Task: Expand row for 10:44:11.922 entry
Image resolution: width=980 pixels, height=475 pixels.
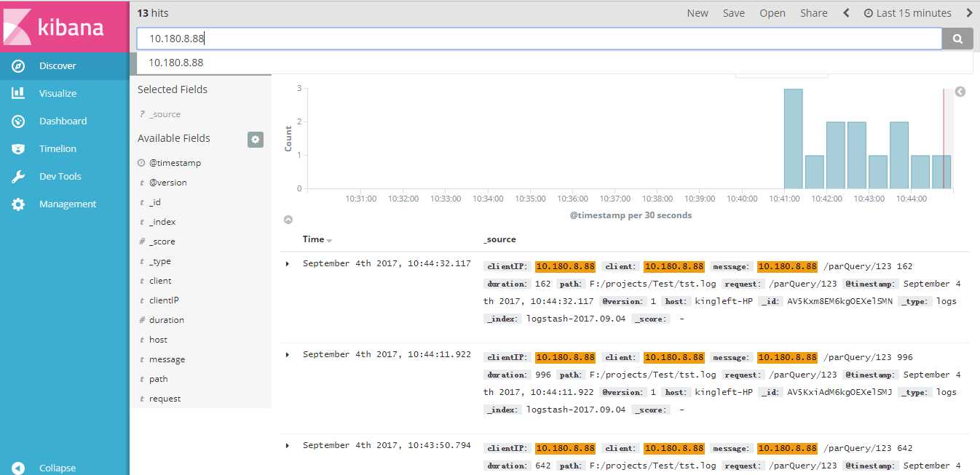Action: tap(287, 354)
